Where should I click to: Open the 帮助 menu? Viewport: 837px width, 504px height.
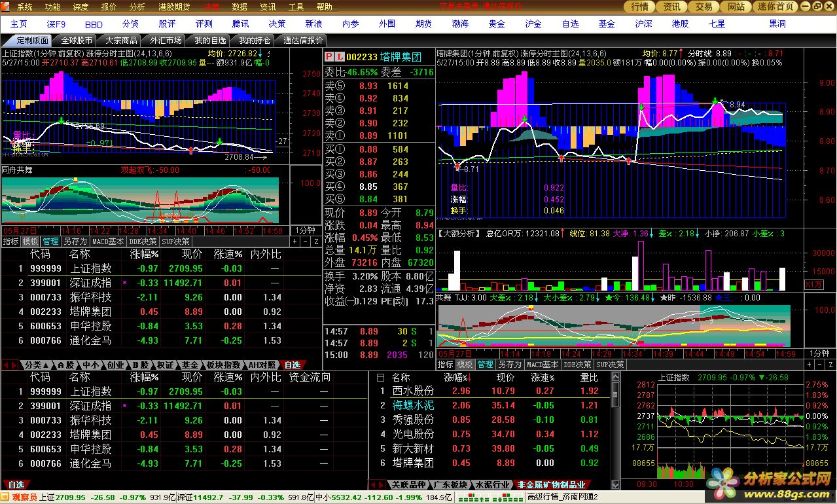pyautogui.click(x=324, y=7)
